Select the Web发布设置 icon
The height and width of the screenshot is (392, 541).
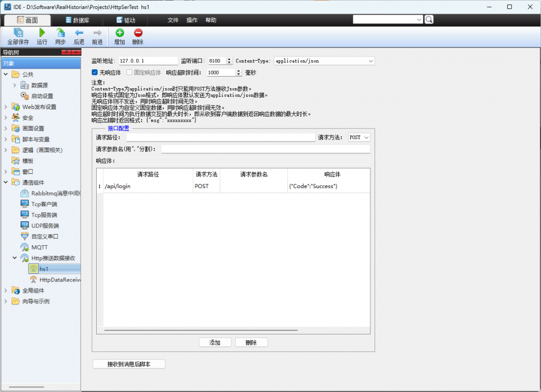pos(15,107)
